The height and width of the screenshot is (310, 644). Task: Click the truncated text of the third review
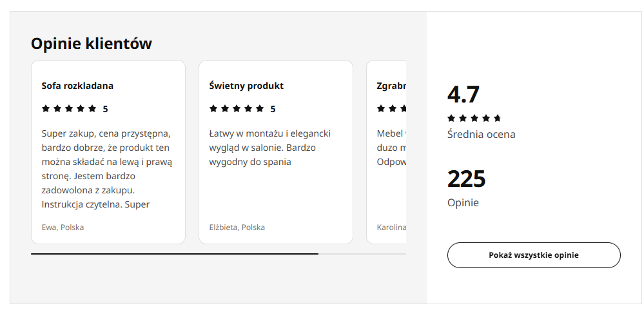pyautogui.click(x=391, y=148)
